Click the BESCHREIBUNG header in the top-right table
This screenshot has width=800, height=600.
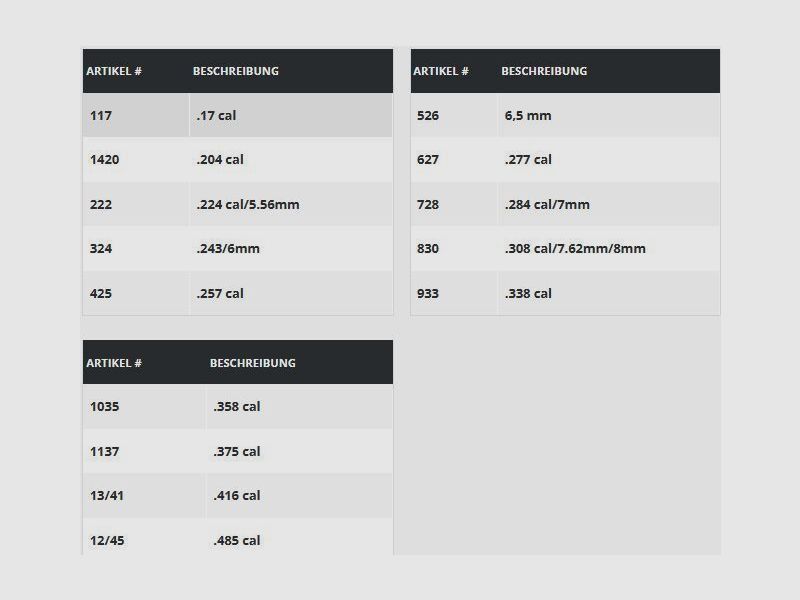544,71
